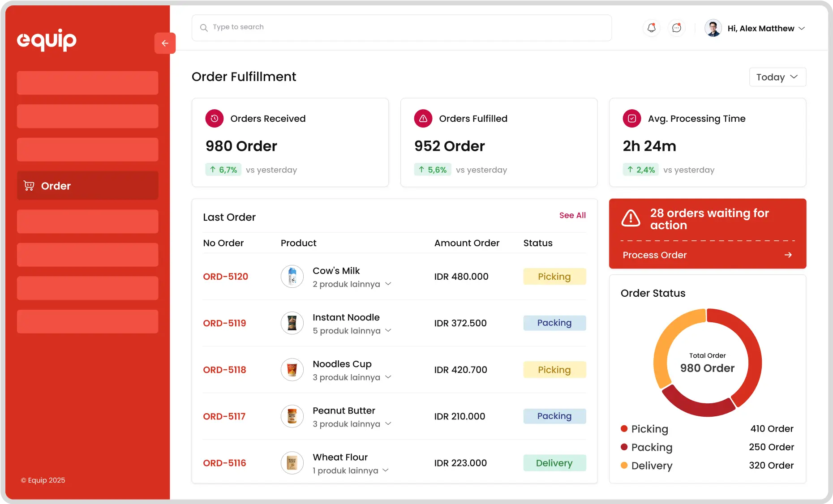Viewport: 833px width, 504px height.
Task: Click the Orders Received clock icon
Action: pyautogui.click(x=215, y=119)
